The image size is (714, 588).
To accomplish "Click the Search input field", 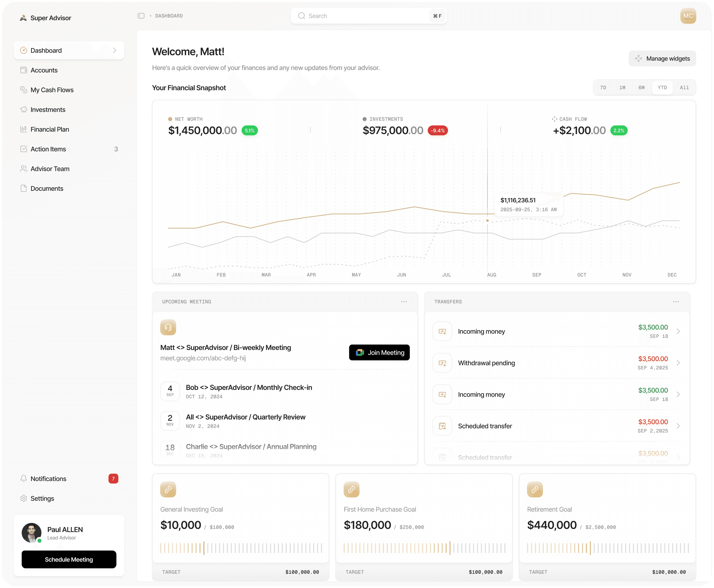I will (x=368, y=16).
